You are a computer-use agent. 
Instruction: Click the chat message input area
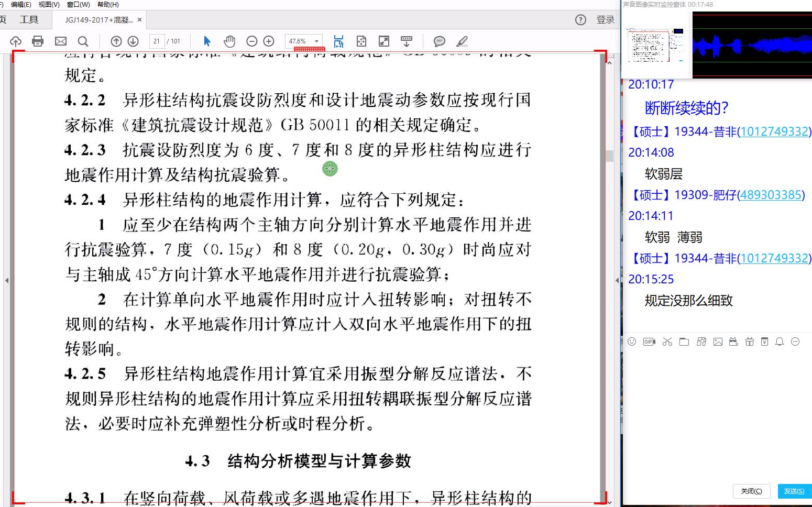click(718, 414)
